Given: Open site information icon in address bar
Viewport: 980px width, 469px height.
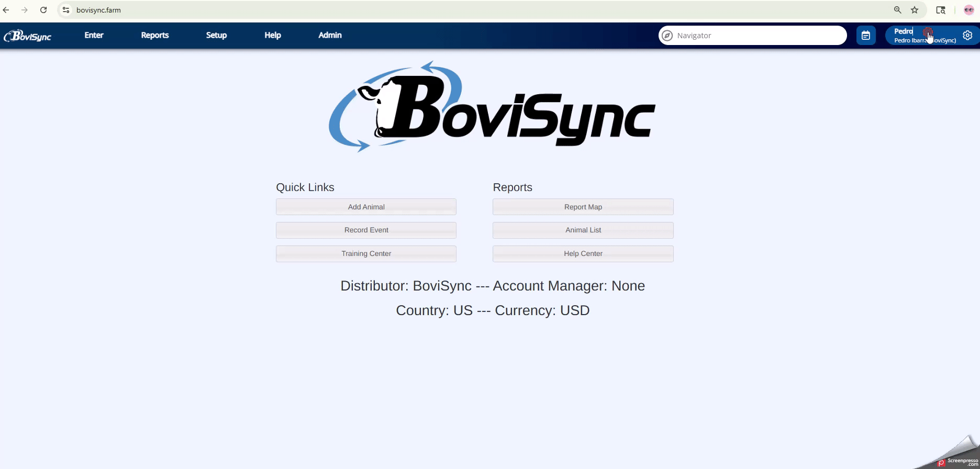Looking at the screenshot, I should click(x=66, y=10).
